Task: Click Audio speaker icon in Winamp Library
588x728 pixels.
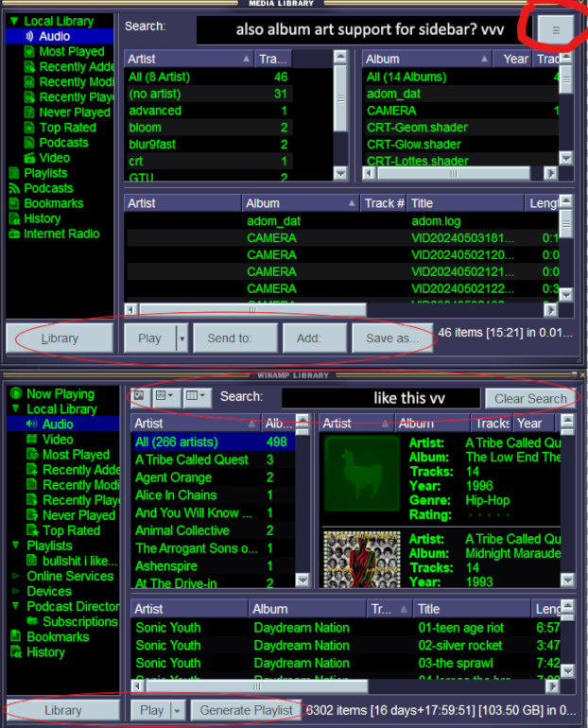Action: [x=31, y=424]
